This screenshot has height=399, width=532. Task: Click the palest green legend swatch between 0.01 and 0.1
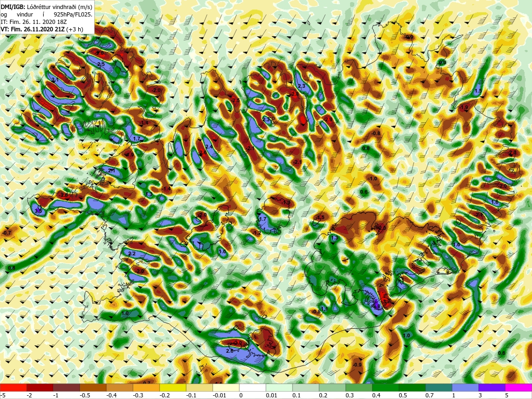point(279,387)
